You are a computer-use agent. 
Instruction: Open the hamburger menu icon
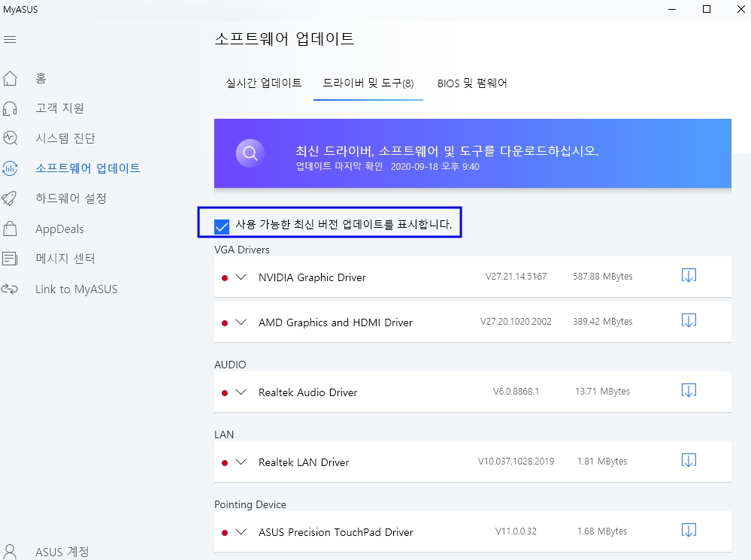10,39
